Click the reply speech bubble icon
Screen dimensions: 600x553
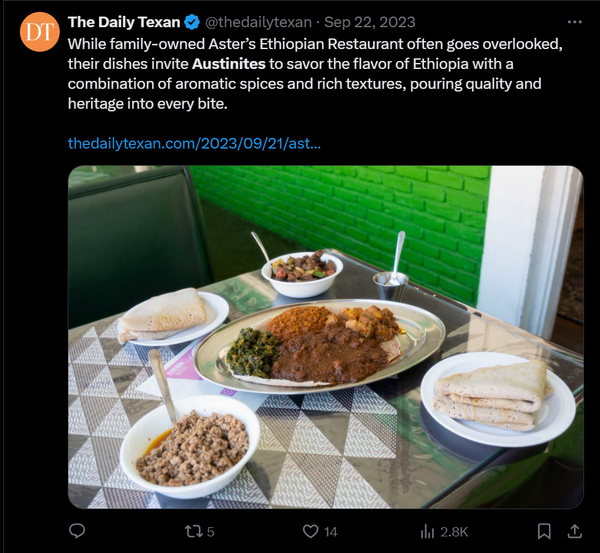(77, 531)
